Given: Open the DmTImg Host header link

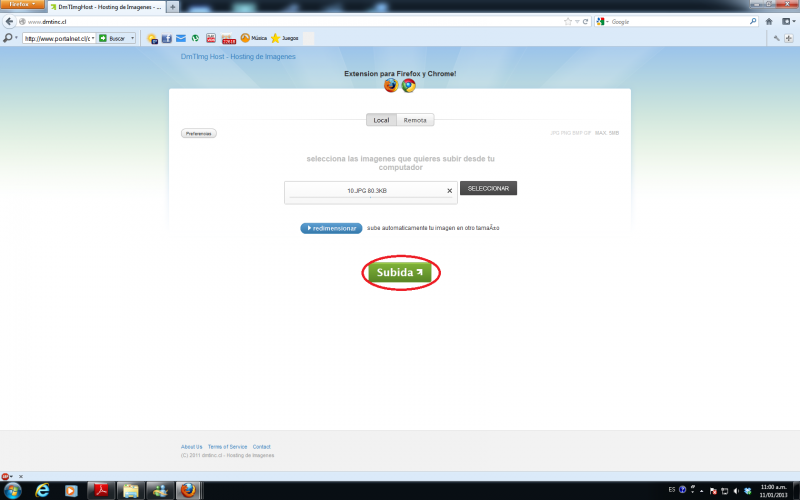Looking at the screenshot, I should (238, 57).
